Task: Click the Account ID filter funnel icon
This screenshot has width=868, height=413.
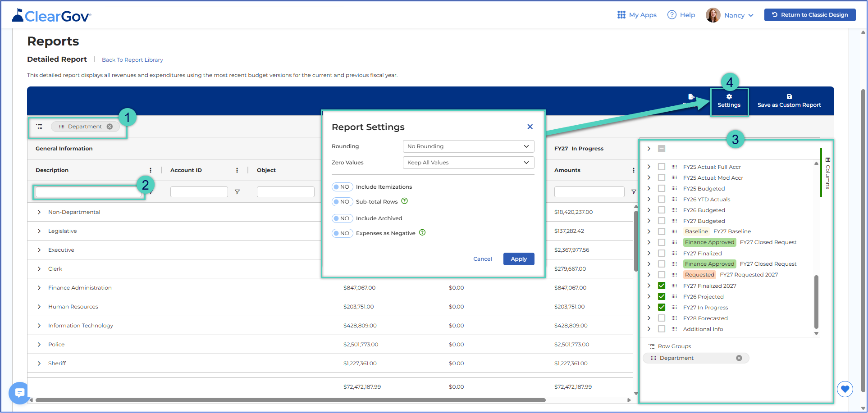Action: click(237, 192)
